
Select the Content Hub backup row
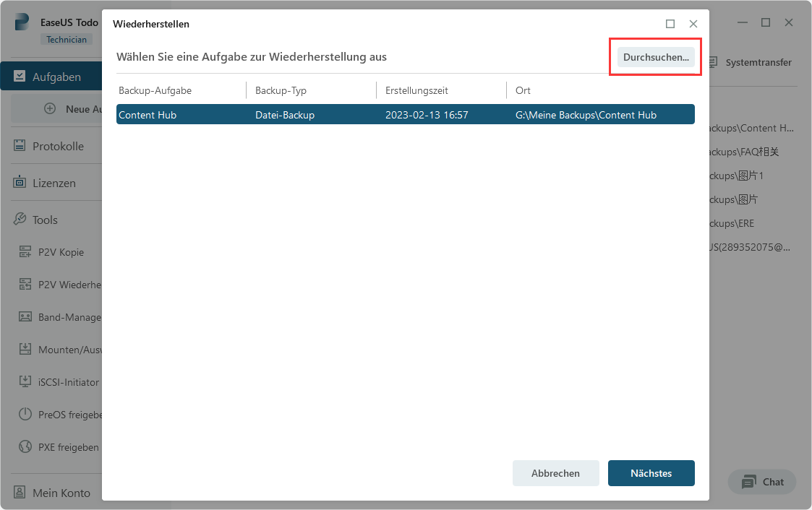pos(405,115)
